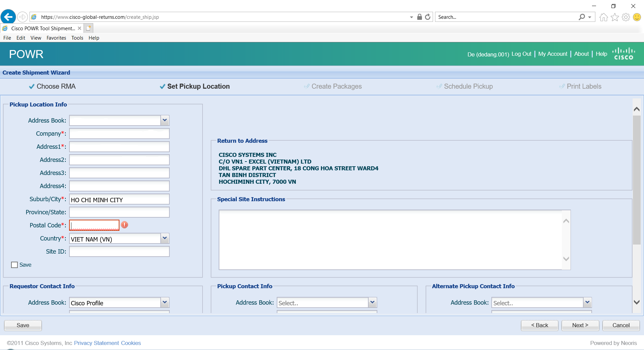Open a new browser tab

(88, 28)
